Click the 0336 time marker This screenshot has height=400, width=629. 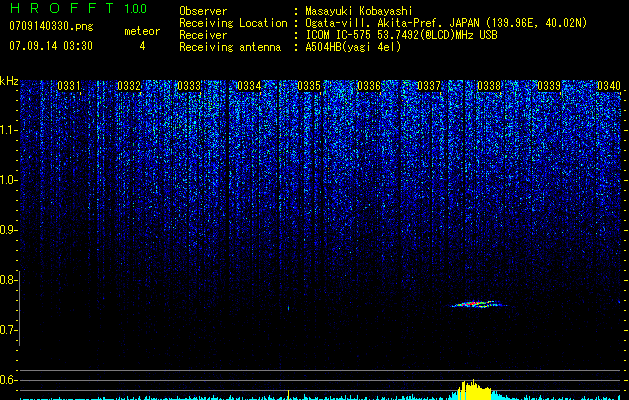tap(369, 86)
